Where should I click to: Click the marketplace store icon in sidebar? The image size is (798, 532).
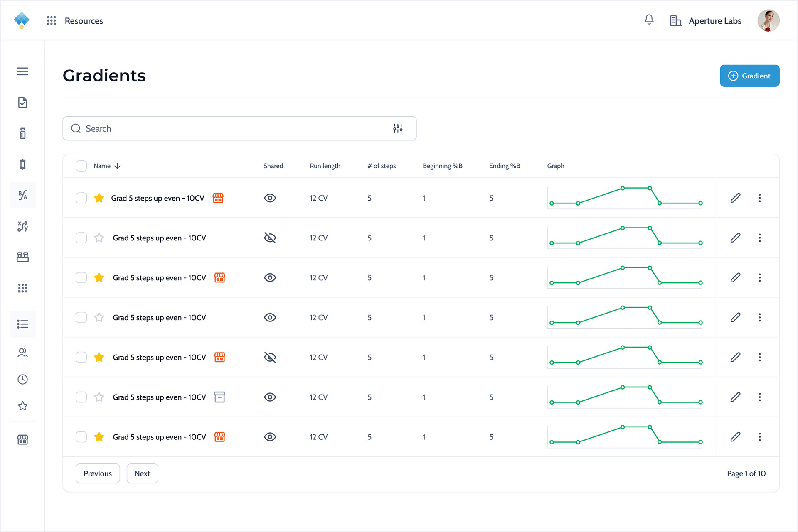[23, 439]
